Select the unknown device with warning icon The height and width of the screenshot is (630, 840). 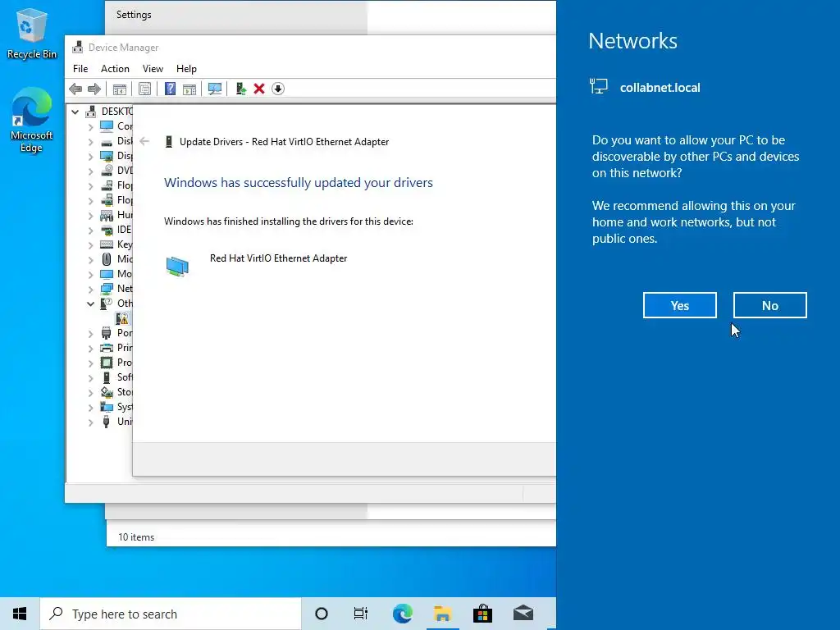[123, 318]
